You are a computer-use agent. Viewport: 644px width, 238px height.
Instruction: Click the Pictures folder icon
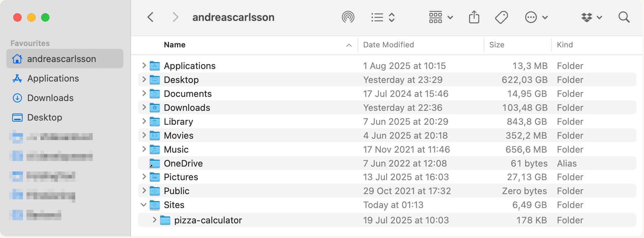pyautogui.click(x=155, y=177)
